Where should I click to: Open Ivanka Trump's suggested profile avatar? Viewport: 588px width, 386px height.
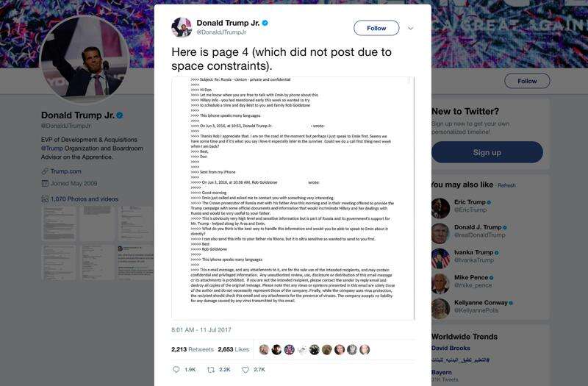[440, 259]
